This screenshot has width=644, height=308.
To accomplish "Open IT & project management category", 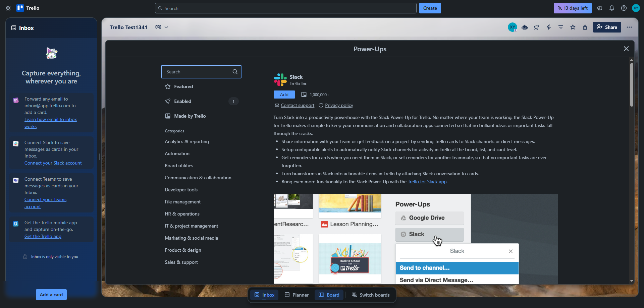I will pyautogui.click(x=191, y=226).
